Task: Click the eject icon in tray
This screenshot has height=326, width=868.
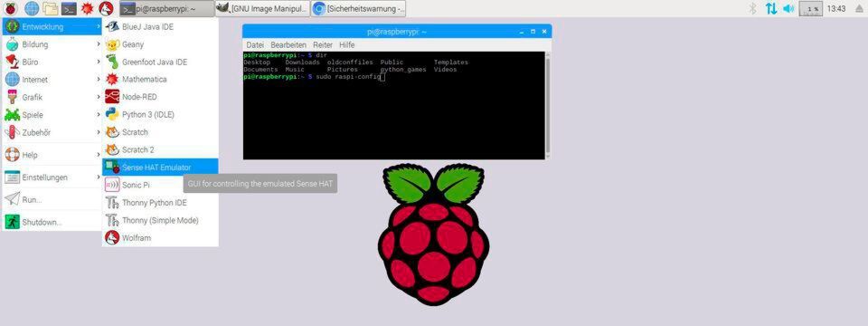Action: click(x=859, y=8)
